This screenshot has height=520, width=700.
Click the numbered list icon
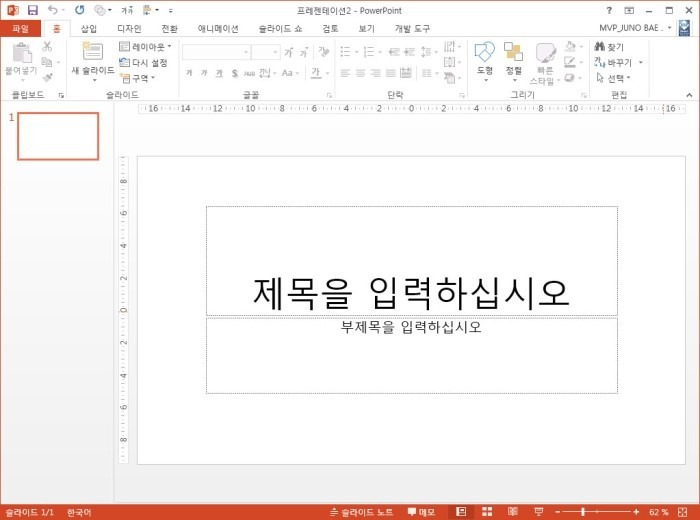[x=369, y=52]
